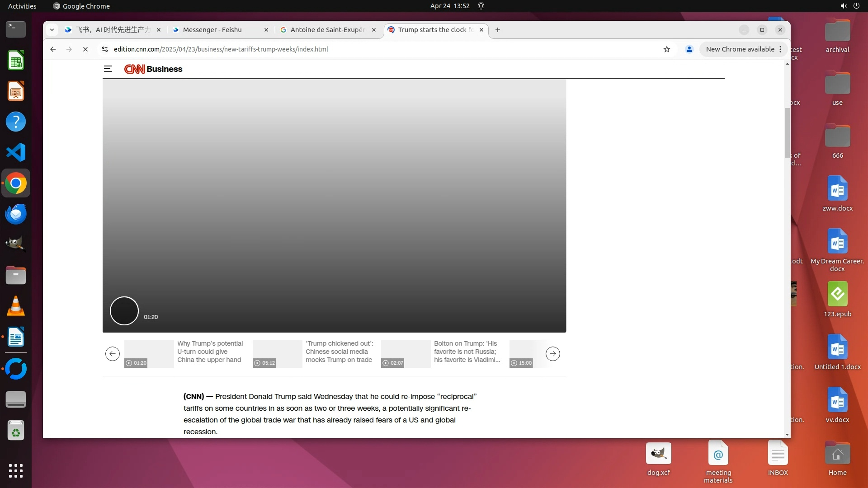Open the CNN hamburger menu
Image resolution: width=868 pixels, height=488 pixels.
click(108, 69)
